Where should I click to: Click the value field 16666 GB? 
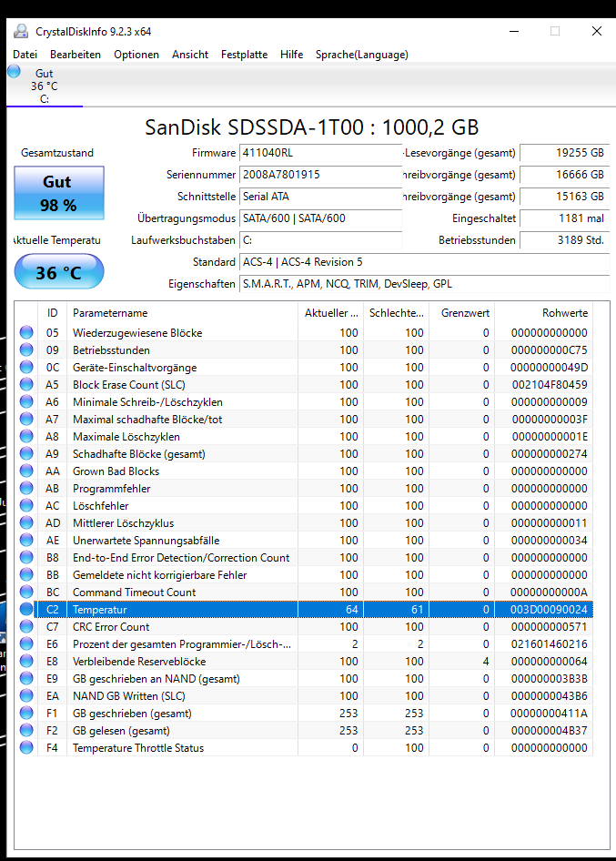[565, 175]
